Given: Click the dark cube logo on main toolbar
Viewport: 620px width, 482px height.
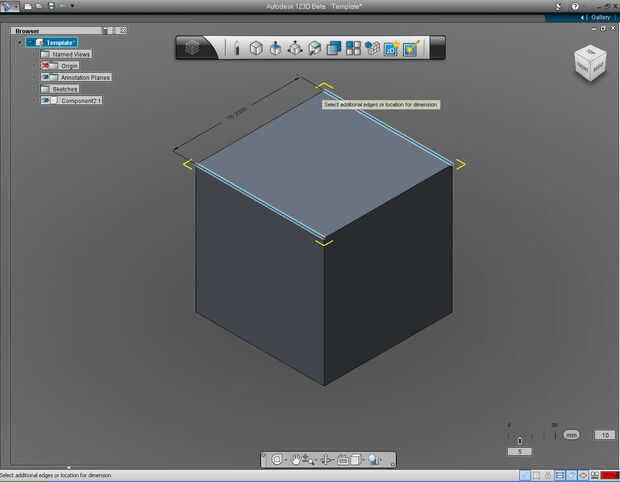Looking at the screenshot, I should [x=193, y=48].
